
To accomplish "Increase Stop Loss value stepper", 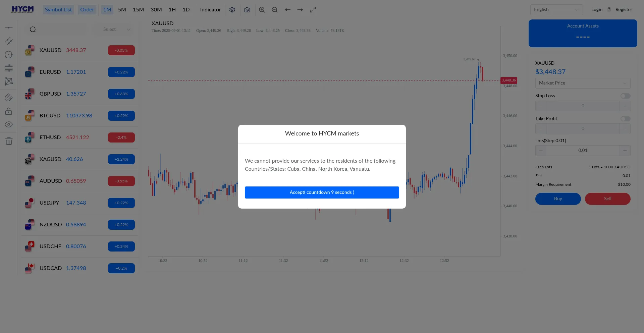I will pyautogui.click(x=625, y=106).
